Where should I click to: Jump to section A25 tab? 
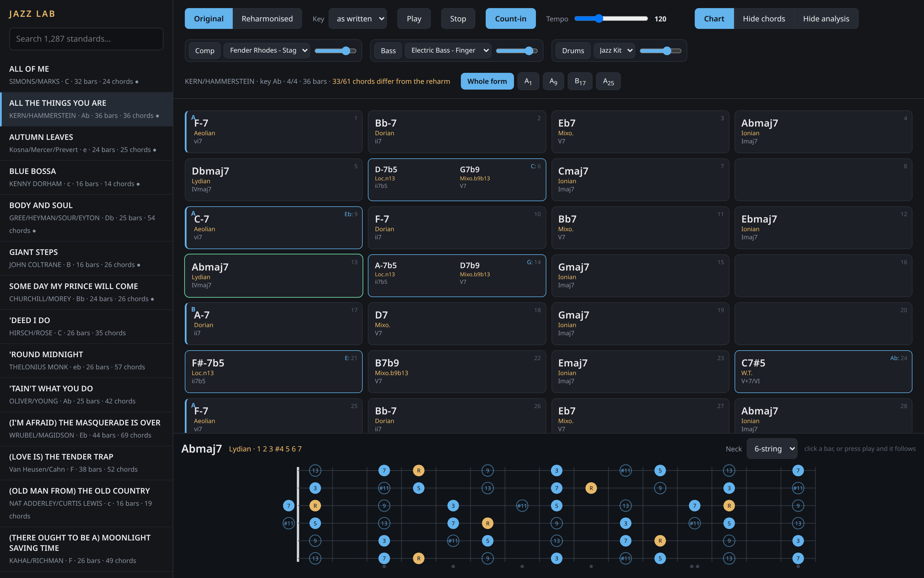coord(608,81)
